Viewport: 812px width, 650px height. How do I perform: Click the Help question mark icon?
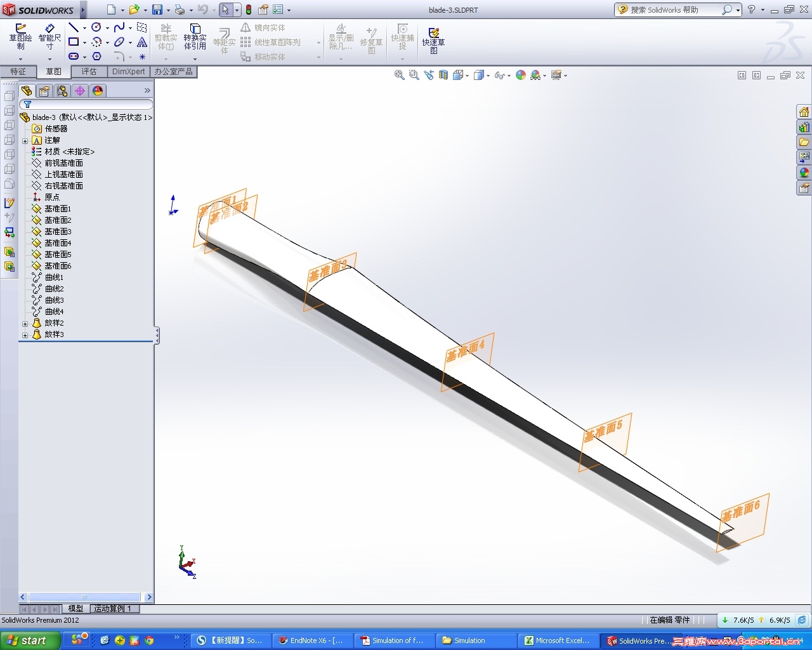[751, 10]
